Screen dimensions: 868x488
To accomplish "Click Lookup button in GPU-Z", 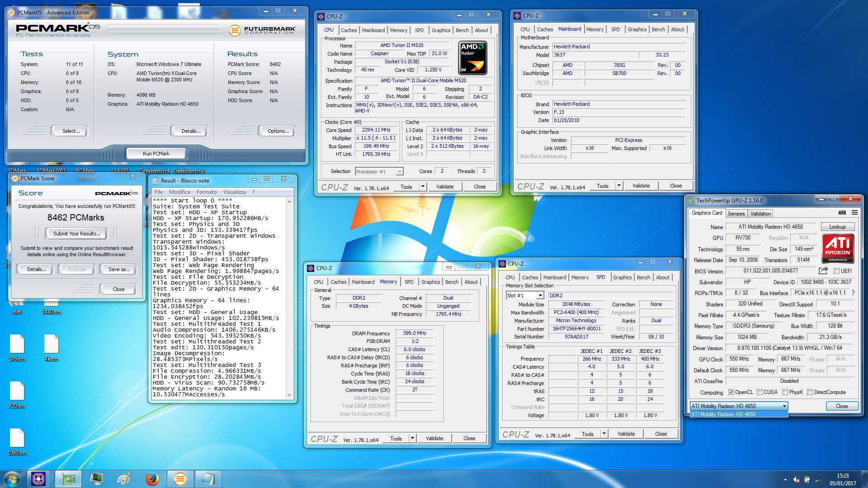I will pos(837,227).
